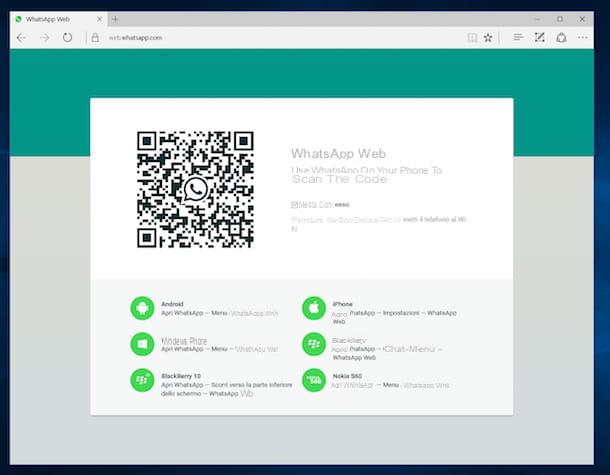
Task: Click the green Apple iPhone icon
Action: click(x=314, y=308)
